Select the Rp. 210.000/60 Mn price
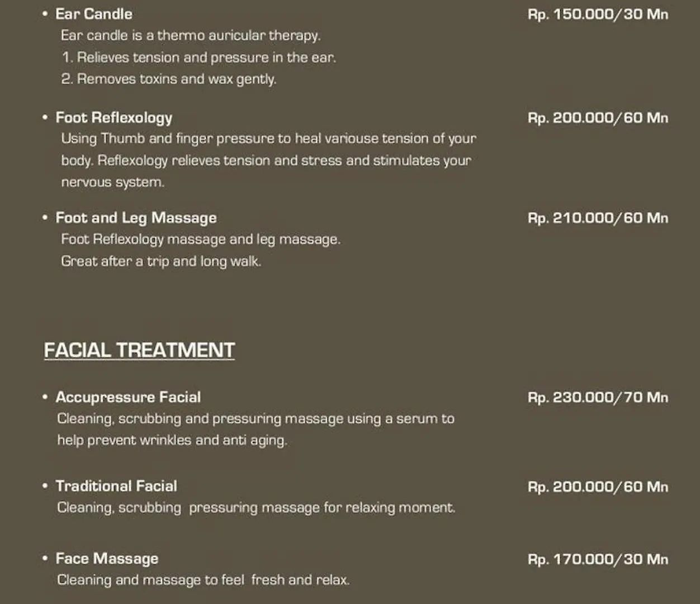 pyautogui.click(x=598, y=218)
